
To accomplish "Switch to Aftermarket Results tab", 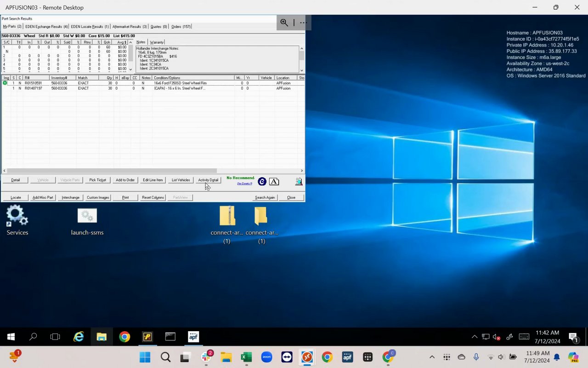I will point(130,27).
